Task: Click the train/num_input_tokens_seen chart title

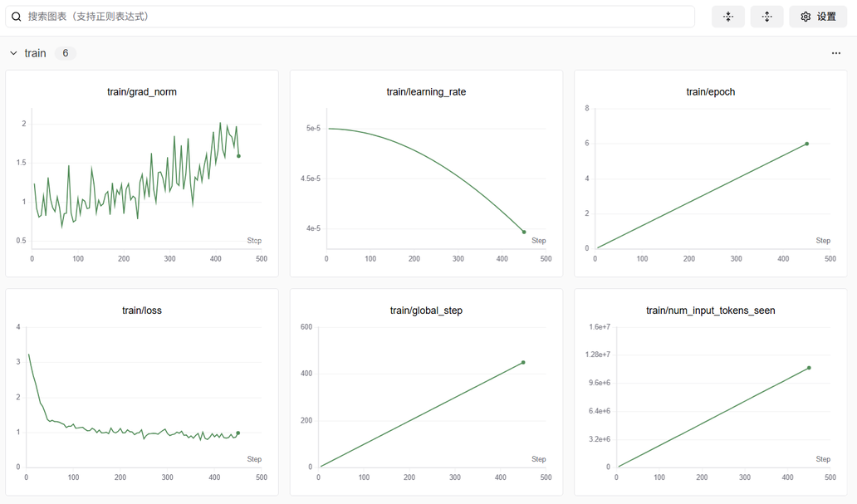Action: (710, 311)
